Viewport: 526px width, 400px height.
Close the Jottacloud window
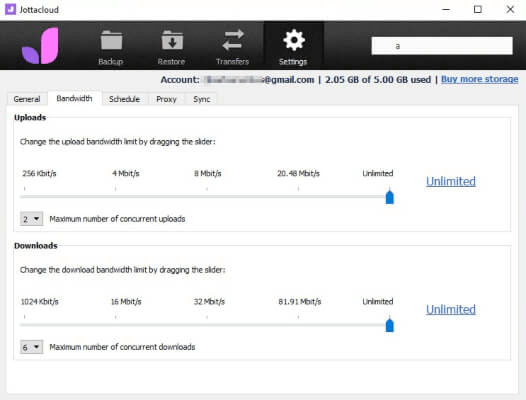click(x=510, y=9)
